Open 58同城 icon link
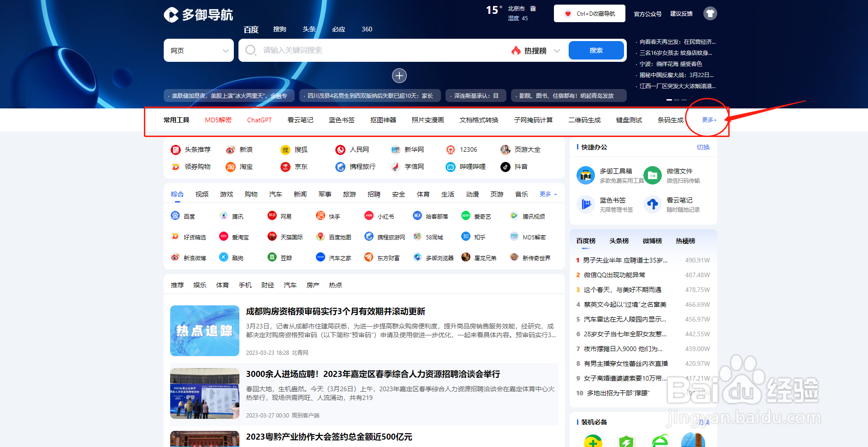 tap(417, 236)
